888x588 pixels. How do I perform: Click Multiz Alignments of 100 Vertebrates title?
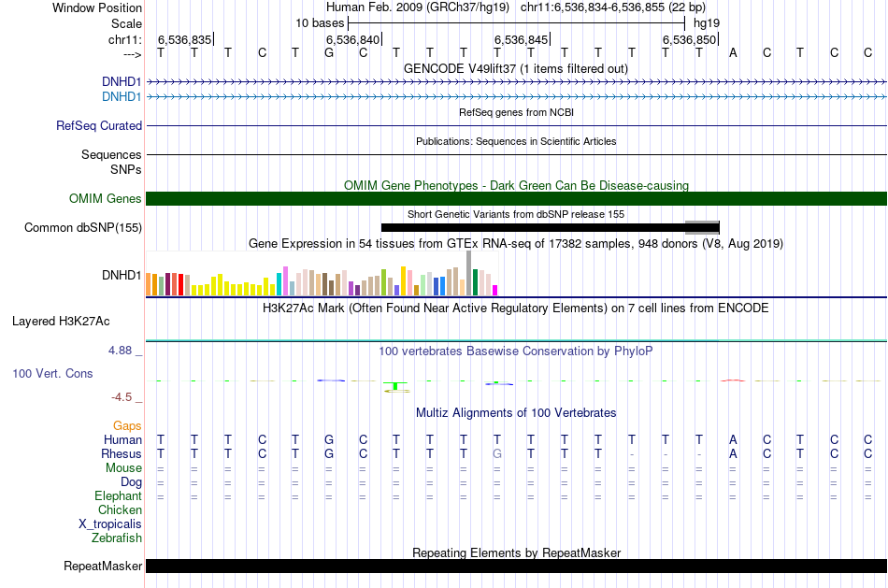(516, 413)
